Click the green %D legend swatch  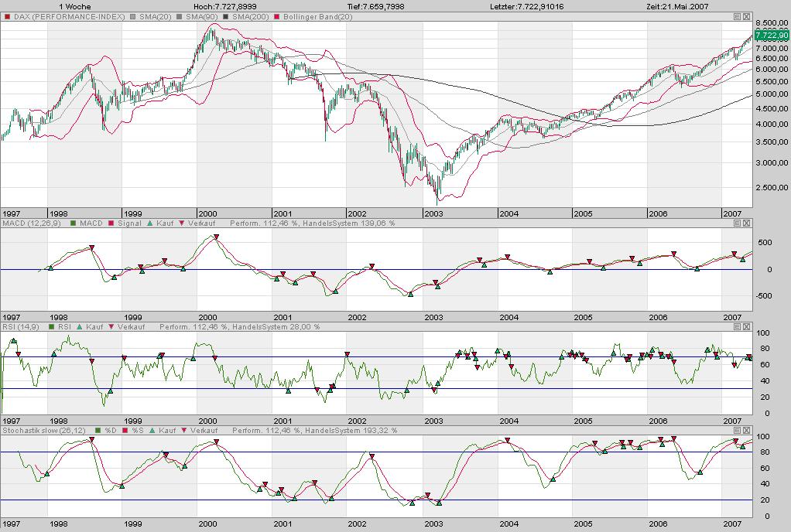(98, 430)
